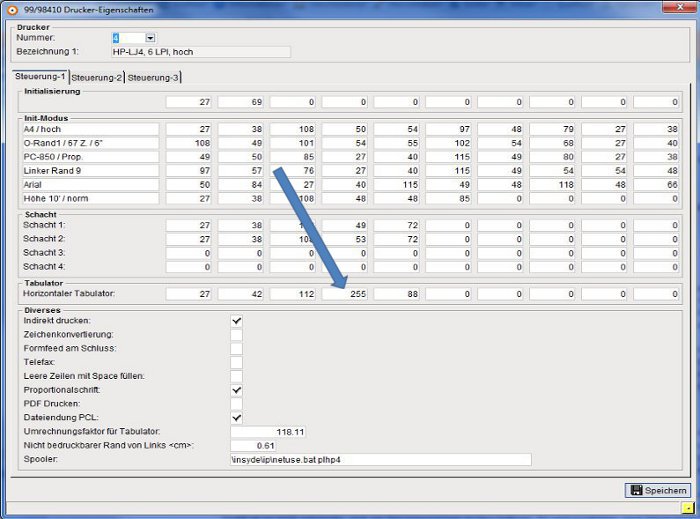Click the floppy disk icon on Speichern

tap(636, 490)
